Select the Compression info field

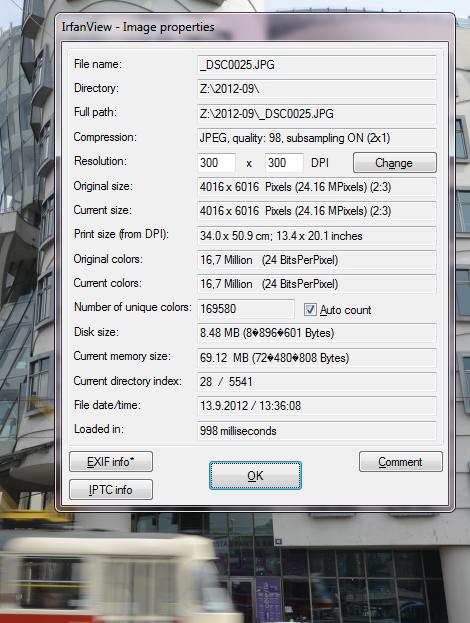[317, 138]
